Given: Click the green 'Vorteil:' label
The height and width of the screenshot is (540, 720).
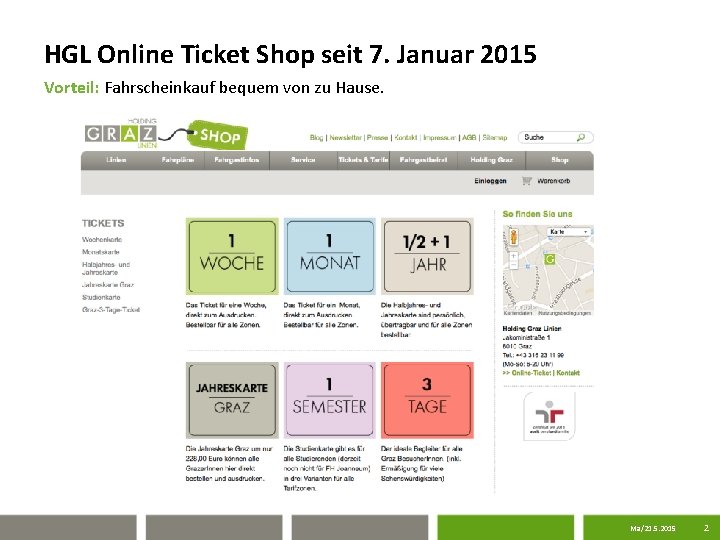Looking at the screenshot, I should click(72, 87).
